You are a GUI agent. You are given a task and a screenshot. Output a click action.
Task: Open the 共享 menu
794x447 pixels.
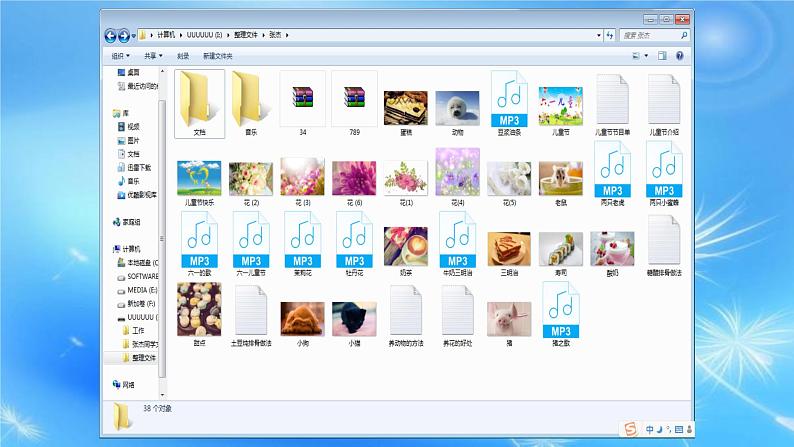click(153, 56)
